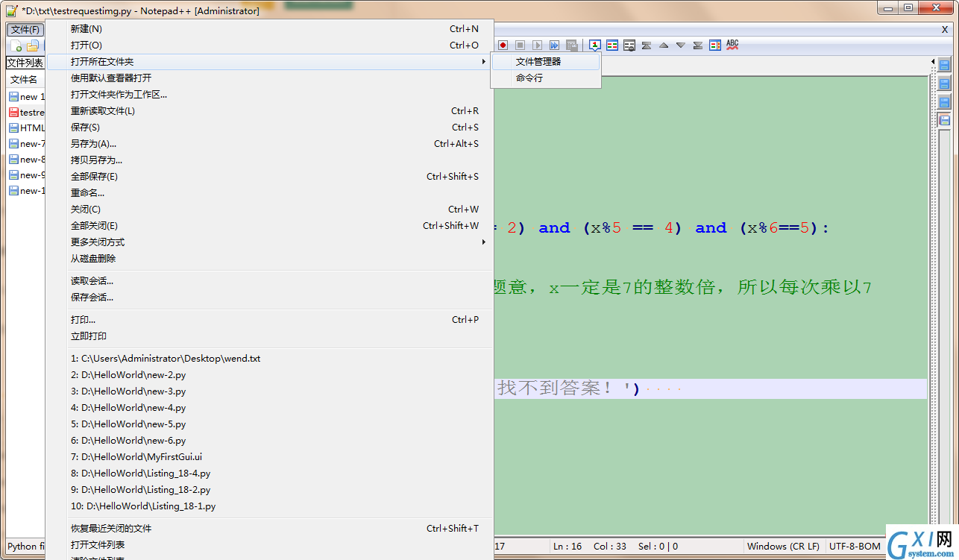Choose 另存为(A)... menu entry
Viewport: 959px width, 560px height.
pos(270,144)
